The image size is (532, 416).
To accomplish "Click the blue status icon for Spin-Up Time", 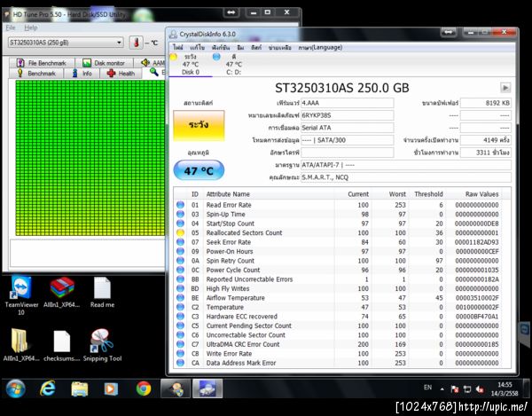I will point(181,214).
